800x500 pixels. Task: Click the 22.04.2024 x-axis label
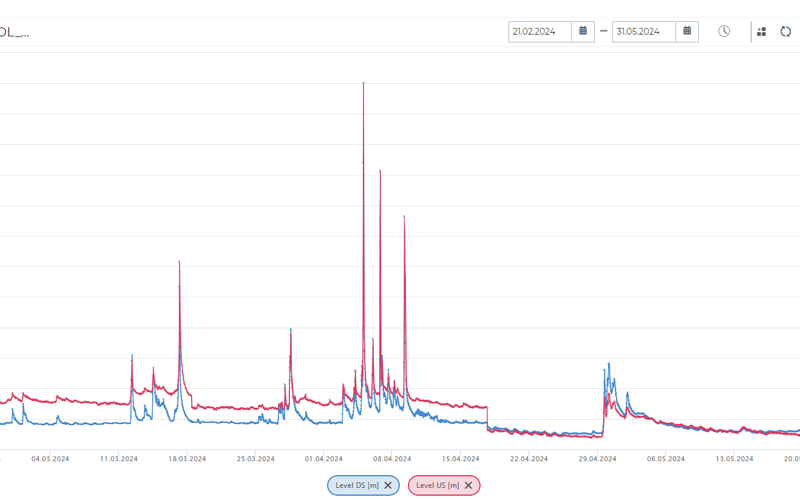529,459
